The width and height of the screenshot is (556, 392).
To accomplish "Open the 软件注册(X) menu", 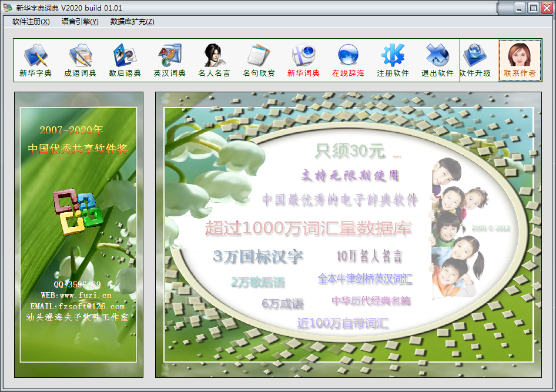I will (x=31, y=22).
